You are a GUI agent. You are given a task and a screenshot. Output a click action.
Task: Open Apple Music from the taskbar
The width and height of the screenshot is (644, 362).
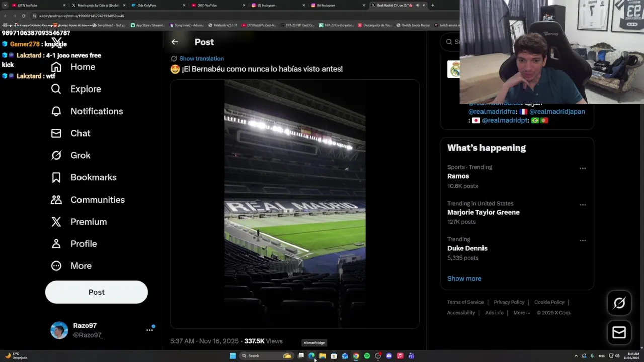click(x=400, y=356)
